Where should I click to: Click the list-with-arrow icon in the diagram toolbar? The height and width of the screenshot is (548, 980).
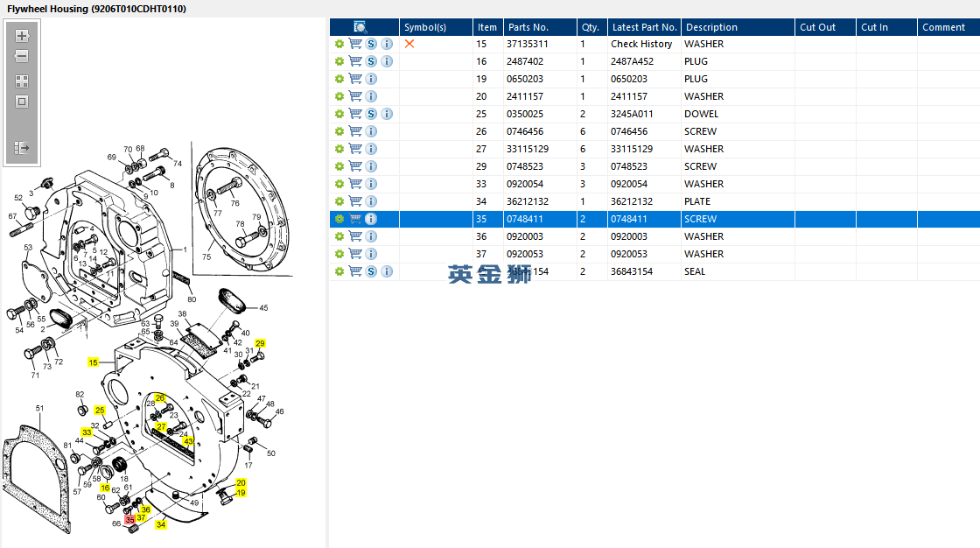(22, 148)
